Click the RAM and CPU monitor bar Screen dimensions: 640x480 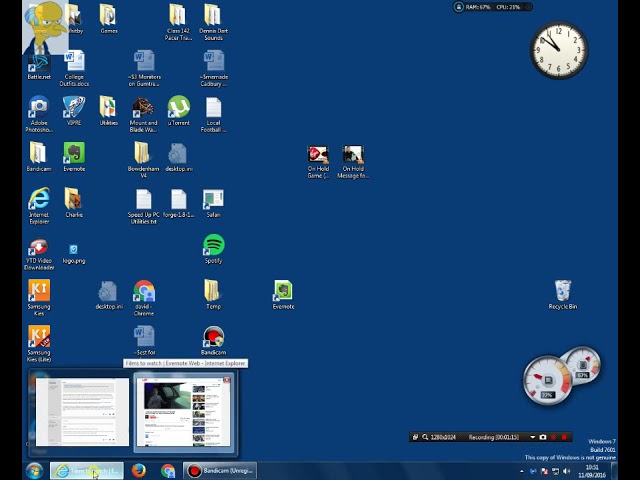493,7
